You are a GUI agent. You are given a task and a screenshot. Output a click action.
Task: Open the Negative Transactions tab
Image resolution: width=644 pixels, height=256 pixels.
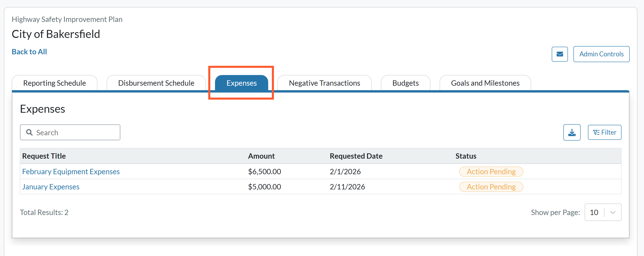[324, 83]
